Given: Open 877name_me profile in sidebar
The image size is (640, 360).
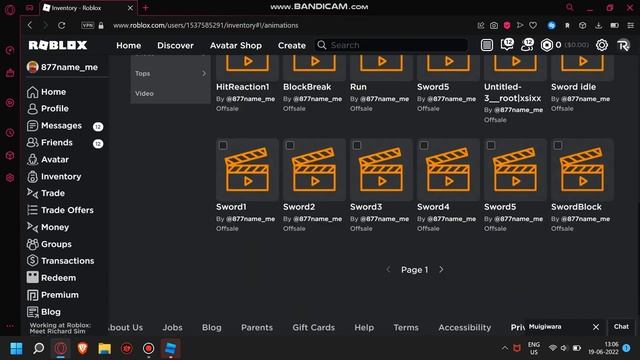Looking at the screenshot, I should click(x=63, y=67).
